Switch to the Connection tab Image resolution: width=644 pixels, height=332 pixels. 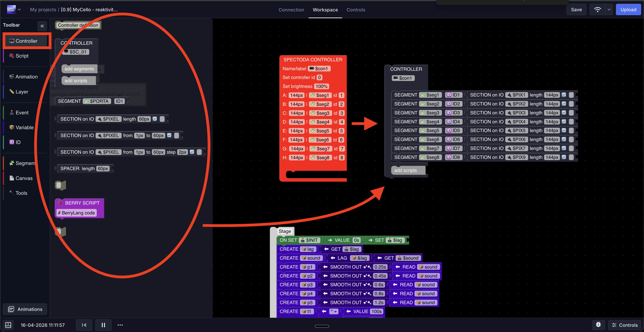click(291, 10)
